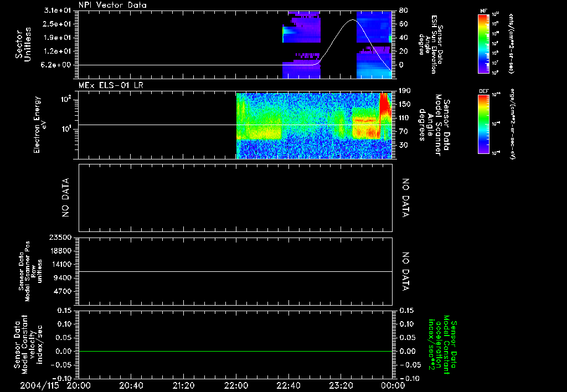Viewport: 567px width, 392px height.
Task: Click the 23:20 time tick label
Action: pos(341,385)
